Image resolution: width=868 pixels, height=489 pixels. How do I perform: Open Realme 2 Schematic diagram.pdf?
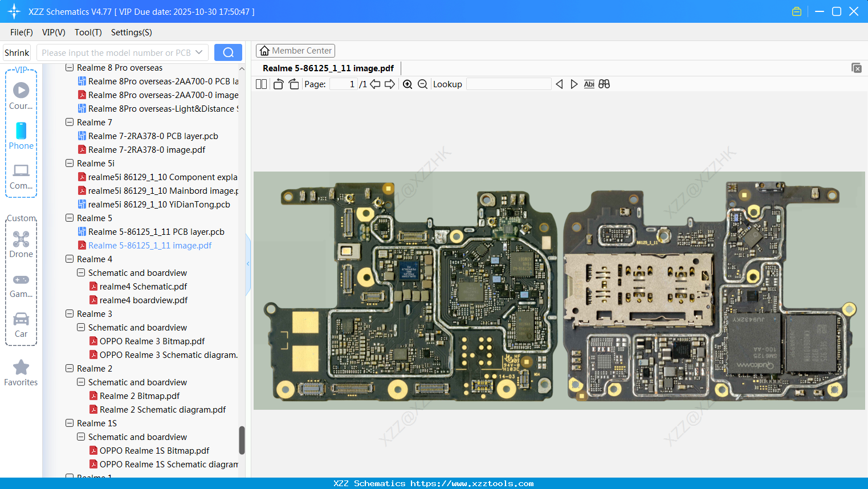[162, 410]
